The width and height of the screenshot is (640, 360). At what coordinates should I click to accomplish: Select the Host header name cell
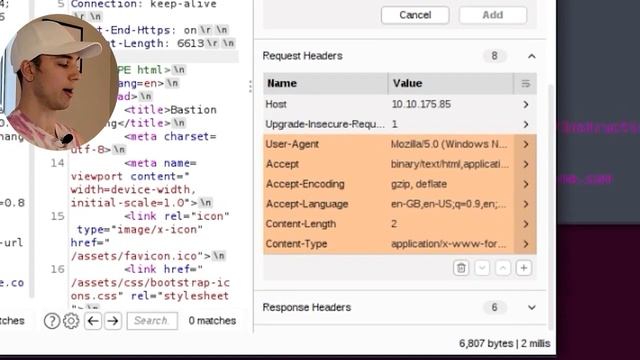pyautogui.click(x=276, y=104)
